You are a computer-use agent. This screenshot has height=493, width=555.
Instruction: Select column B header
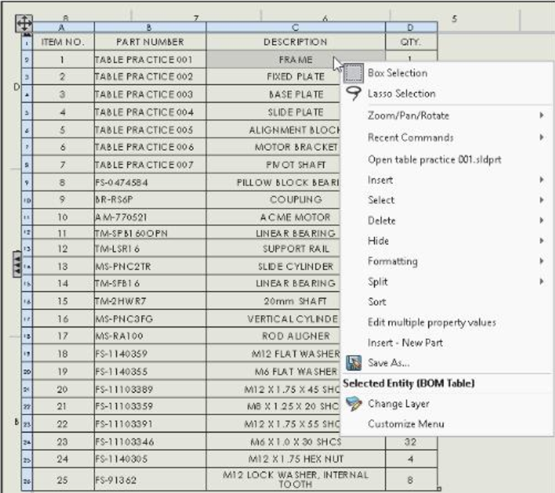coord(150,27)
